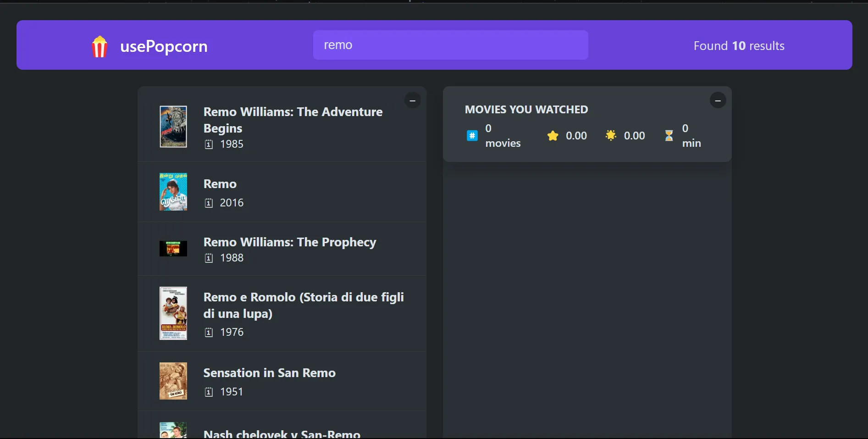
Task: Click the hash icon for watched movies count
Action: tap(472, 136)
